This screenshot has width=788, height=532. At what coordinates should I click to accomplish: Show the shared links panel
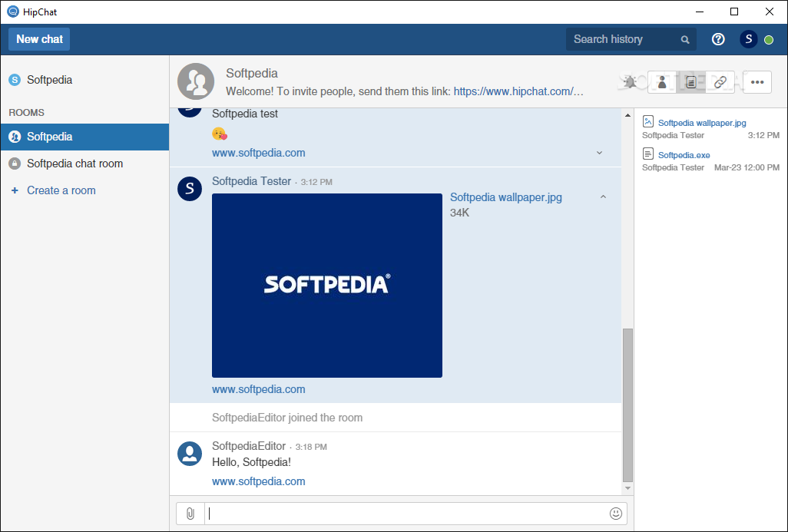coord(720,82)
